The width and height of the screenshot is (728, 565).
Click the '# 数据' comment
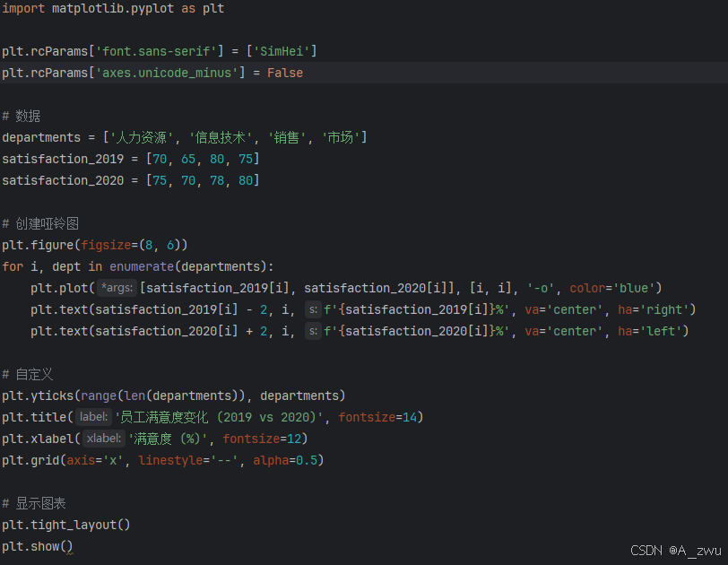22,116
